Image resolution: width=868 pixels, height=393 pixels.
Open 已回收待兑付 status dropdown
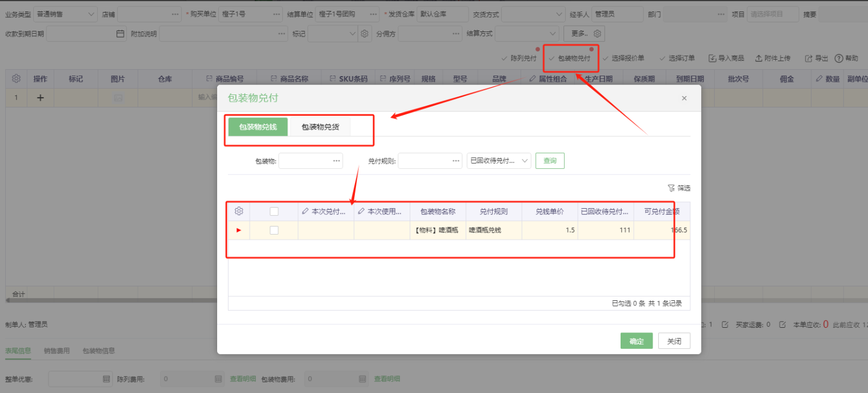click(x=499, y=161)
